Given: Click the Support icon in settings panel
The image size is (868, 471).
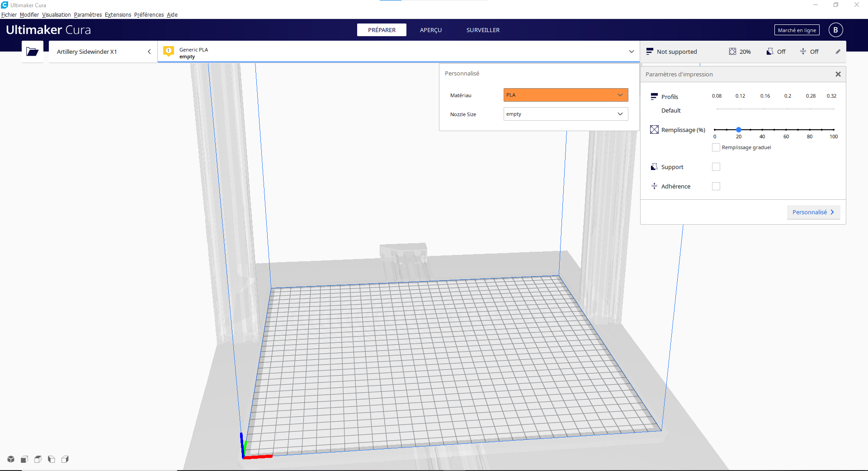Looking at the screenshot, I should pos(654,167).
